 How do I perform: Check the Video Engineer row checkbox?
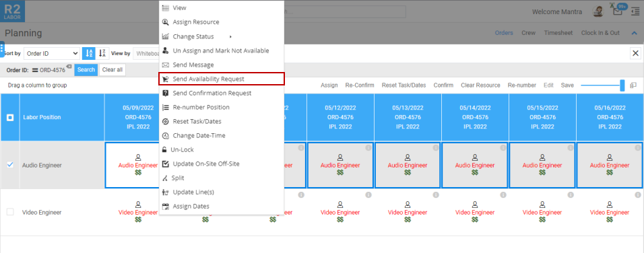point(10,212)
